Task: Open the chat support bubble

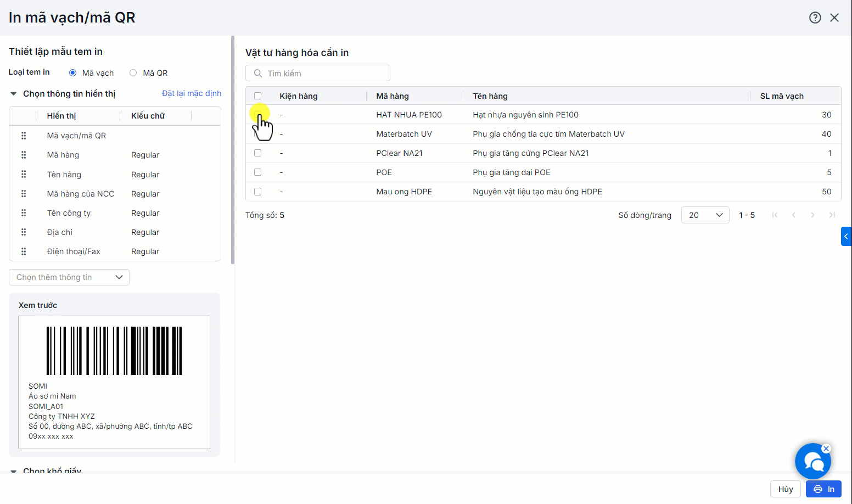Action: pyautogui.click(x=812, y=462)
